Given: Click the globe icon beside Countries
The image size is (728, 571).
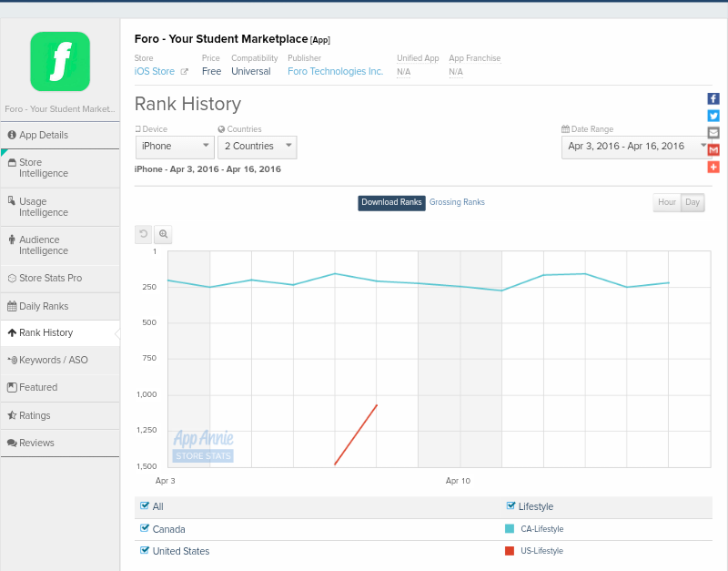Looking at the screenshot, I should click(x=221, y=129).
